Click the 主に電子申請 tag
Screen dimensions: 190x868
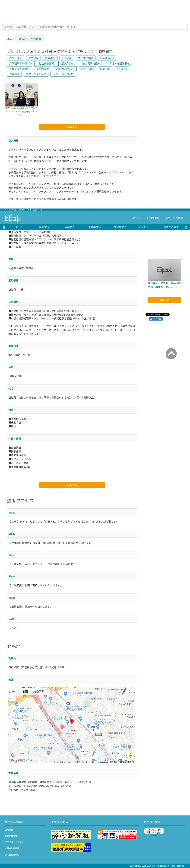pos(86,58)
